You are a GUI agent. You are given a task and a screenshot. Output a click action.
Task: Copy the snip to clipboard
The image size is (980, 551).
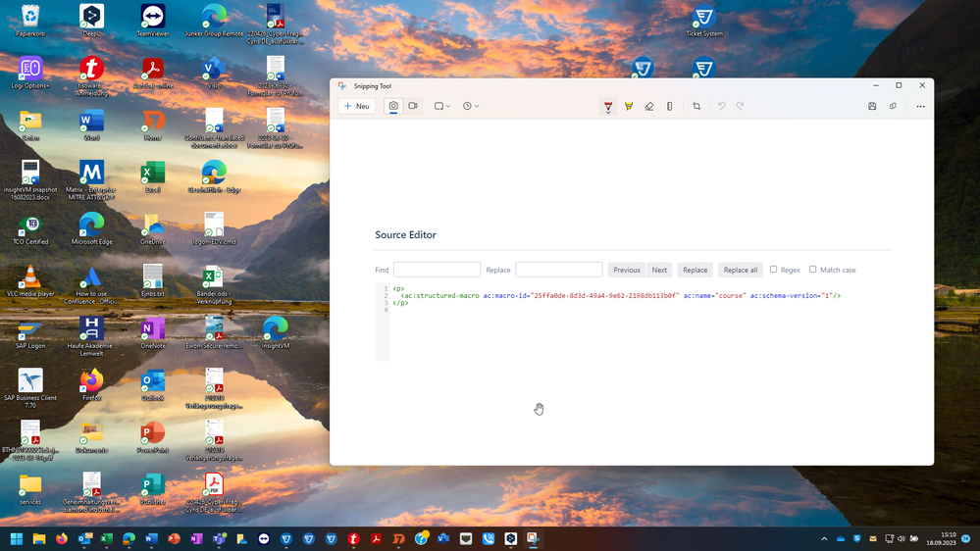(x=893, y=106)
